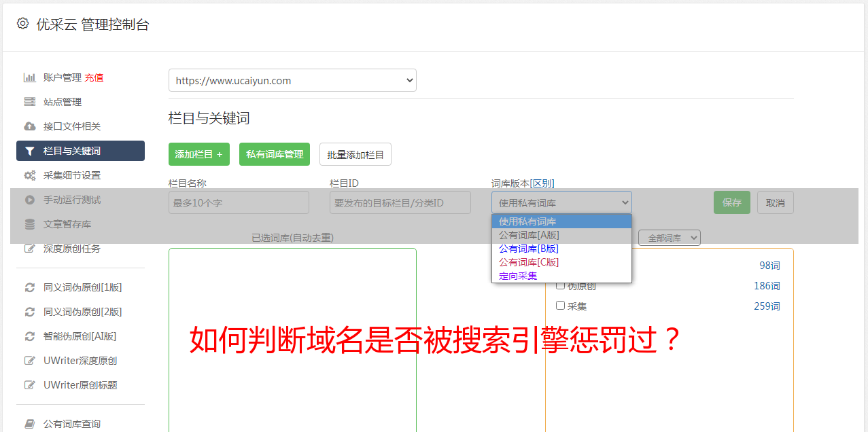
Task: Open 账户管理 in the sidebar
Action: coord(63,77)
